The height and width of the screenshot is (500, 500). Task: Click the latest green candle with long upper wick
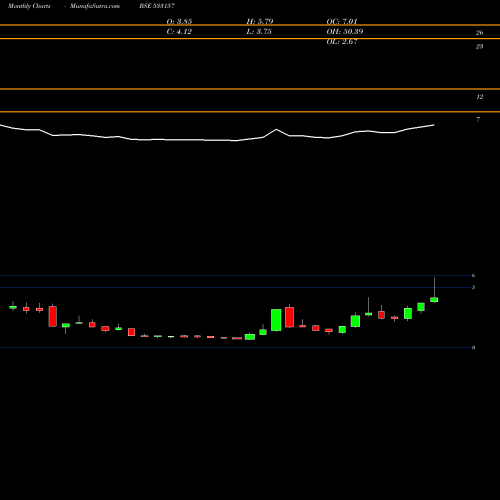pos(434,300)
